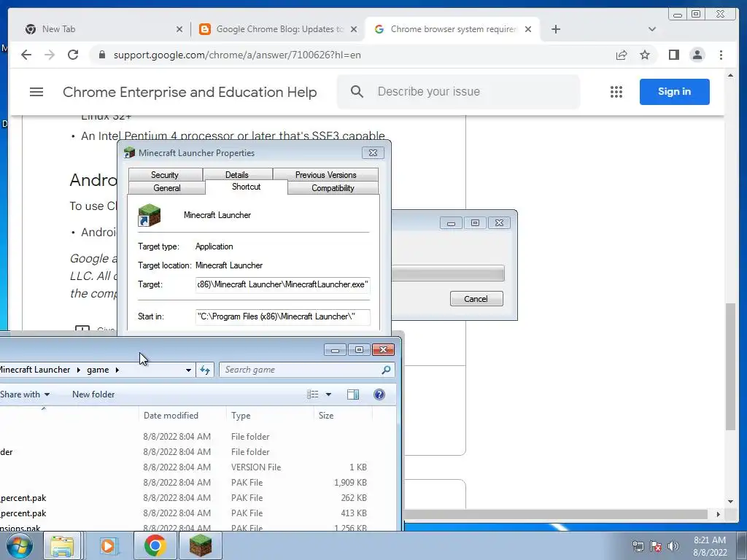This screenshot has width=747, height=560.
Task: Click the game breadcrumb in Explorer
Action: 98,370
